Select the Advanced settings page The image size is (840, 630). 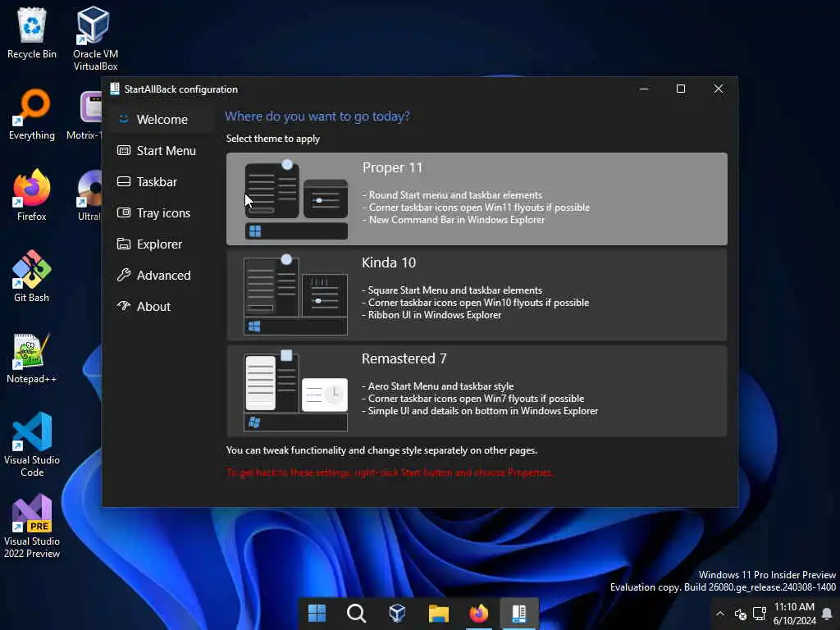(162, 275)
